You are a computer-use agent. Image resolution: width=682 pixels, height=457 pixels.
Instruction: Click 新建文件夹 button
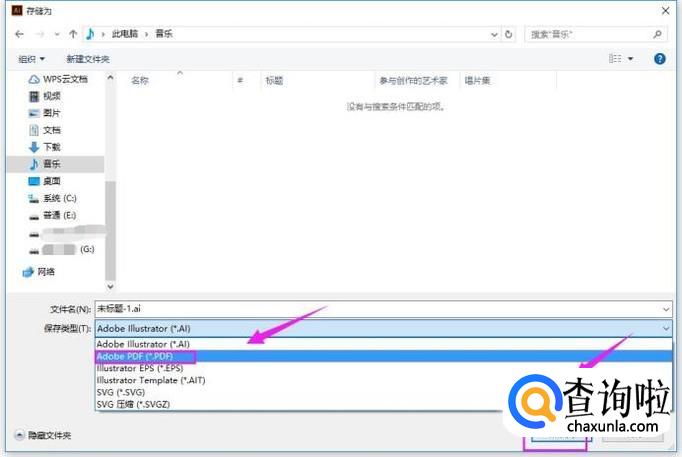pos(88,59)
